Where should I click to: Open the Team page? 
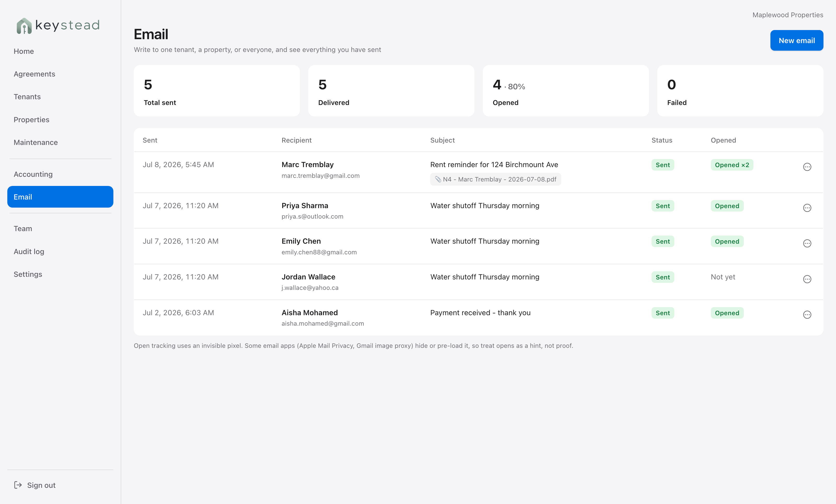tap(60, 228)
